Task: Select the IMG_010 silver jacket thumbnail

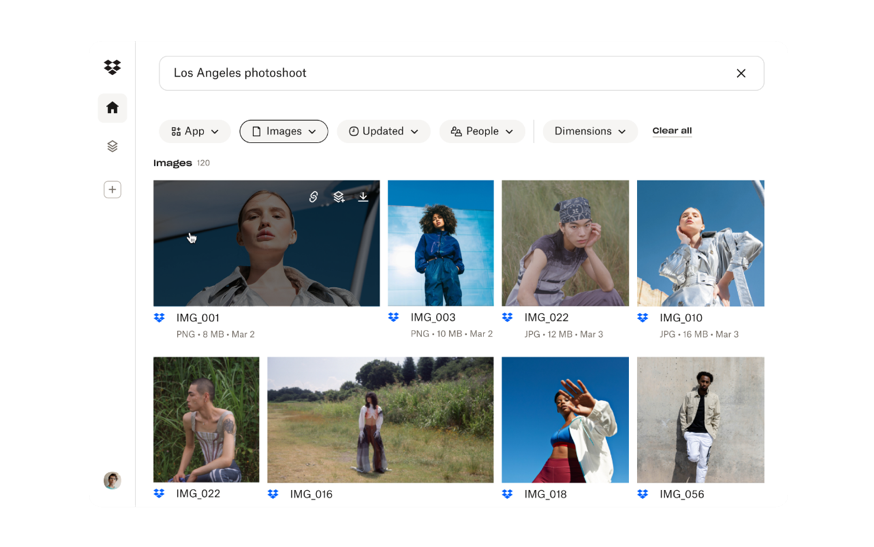Action: (700, 243)
